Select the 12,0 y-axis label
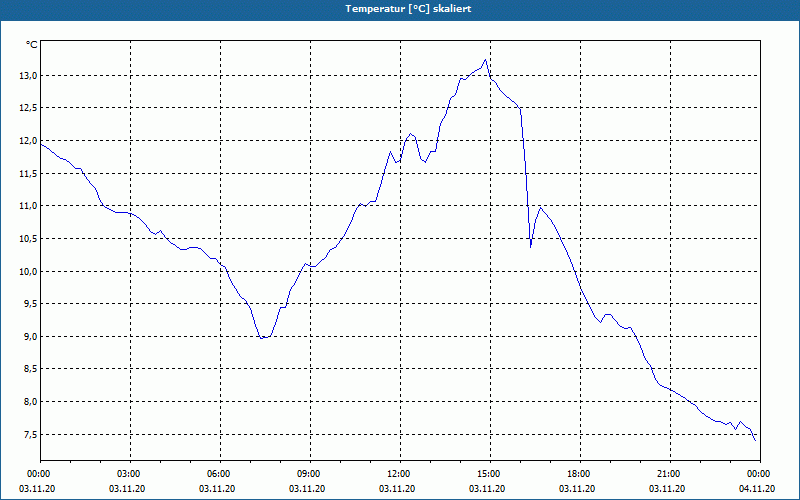The width and height of the screenshot is (800, 500). coord(28,141)
